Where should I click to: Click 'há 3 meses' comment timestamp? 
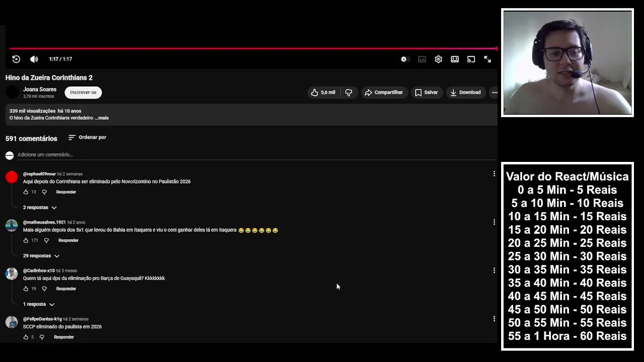(66, 270)
